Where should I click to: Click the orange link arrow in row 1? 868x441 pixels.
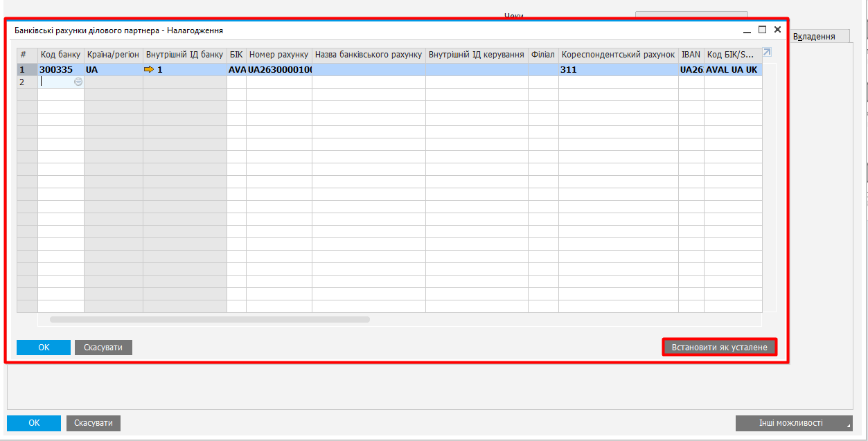[149, 70]
